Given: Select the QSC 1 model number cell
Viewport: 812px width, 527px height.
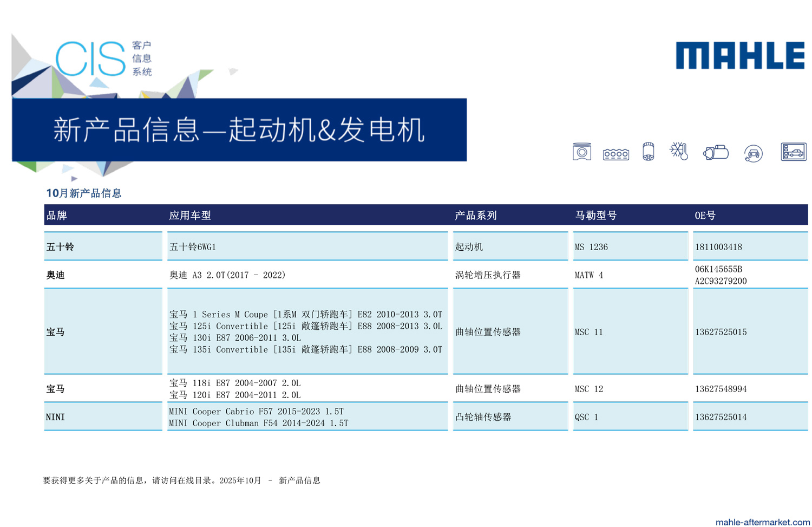Looking at the screenshot, I should pos(586,417).
